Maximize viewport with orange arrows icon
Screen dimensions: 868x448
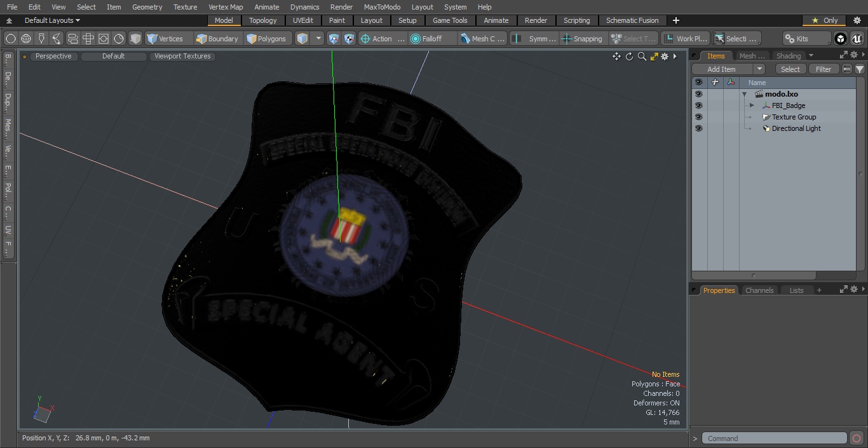click(x=654, y=57)
